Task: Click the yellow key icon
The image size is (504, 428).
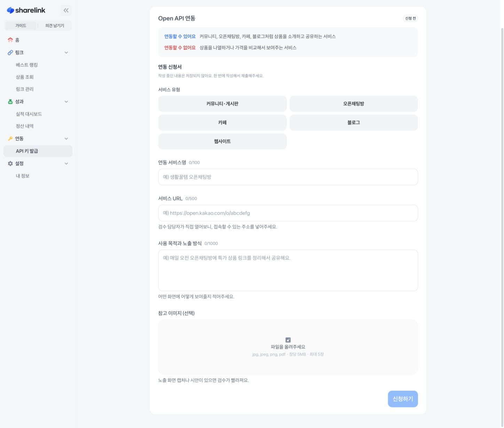Action: click(x=10, y=139)
